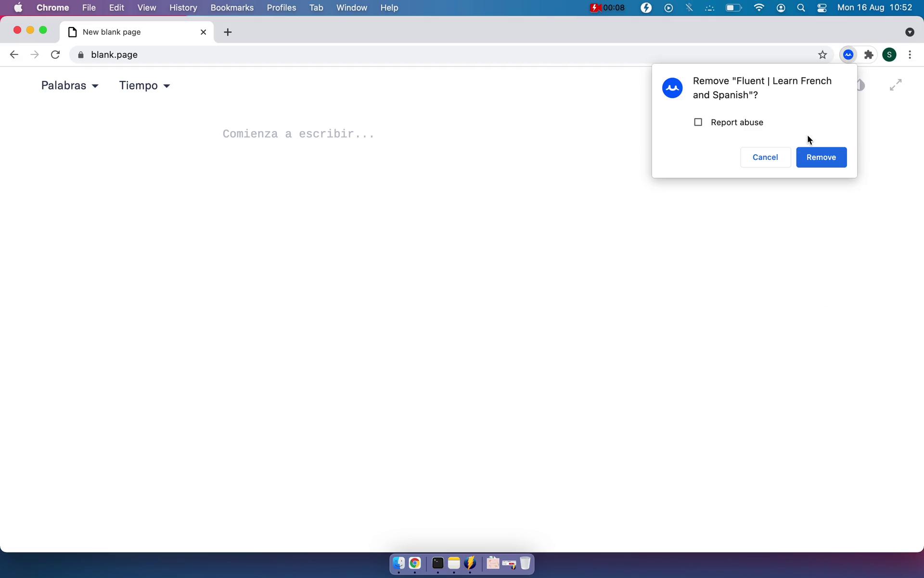Bookmark this page with the star

(x=822, y=55)
